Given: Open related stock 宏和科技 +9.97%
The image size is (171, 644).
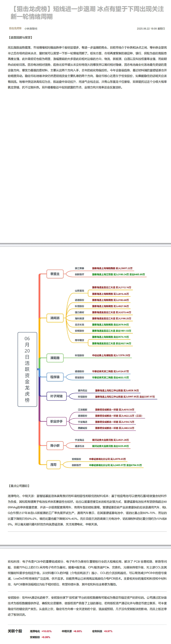Looking at the screenshot, I should point(102,631).
